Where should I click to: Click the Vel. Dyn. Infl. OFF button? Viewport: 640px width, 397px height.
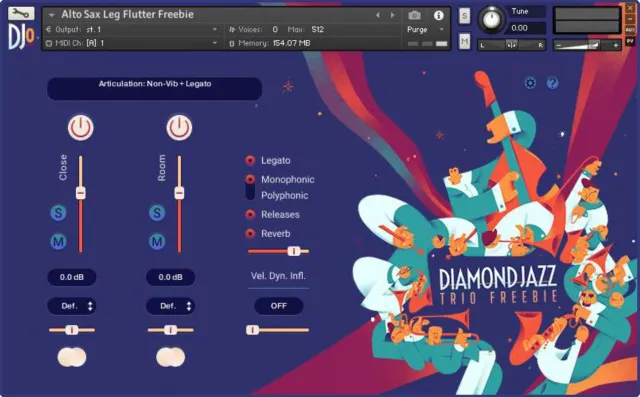[x=279, y=306]
